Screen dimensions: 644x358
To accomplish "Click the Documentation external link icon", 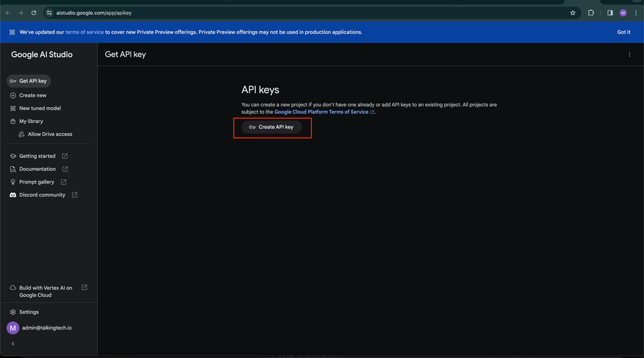I will (65, 169).
